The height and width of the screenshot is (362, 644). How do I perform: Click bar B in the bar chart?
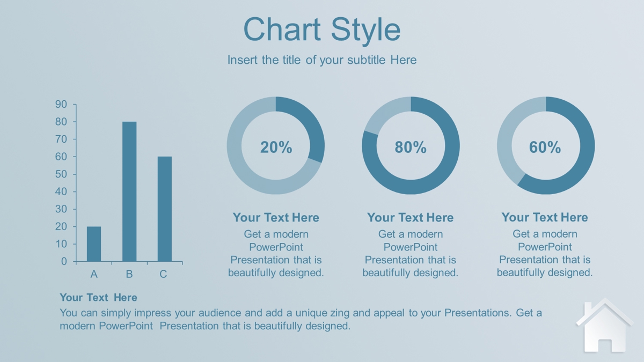tap(129, 191)
